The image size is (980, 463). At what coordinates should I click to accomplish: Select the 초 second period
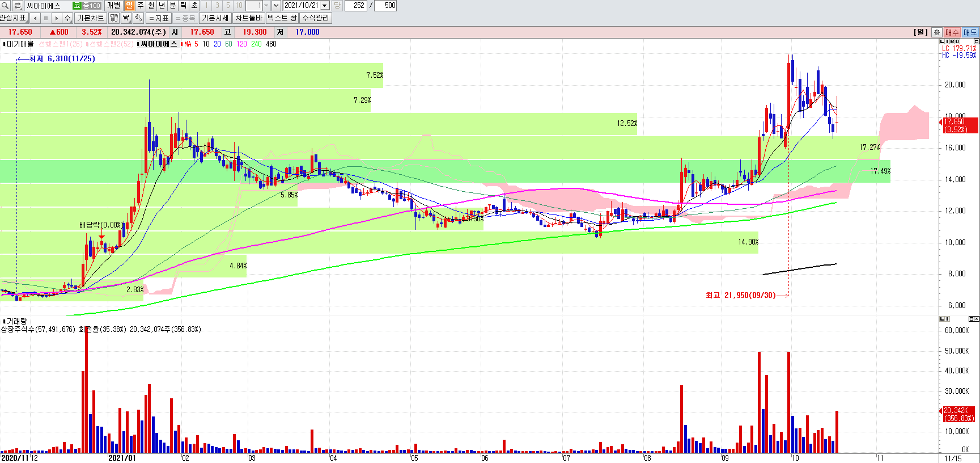(x=194, y=6)
